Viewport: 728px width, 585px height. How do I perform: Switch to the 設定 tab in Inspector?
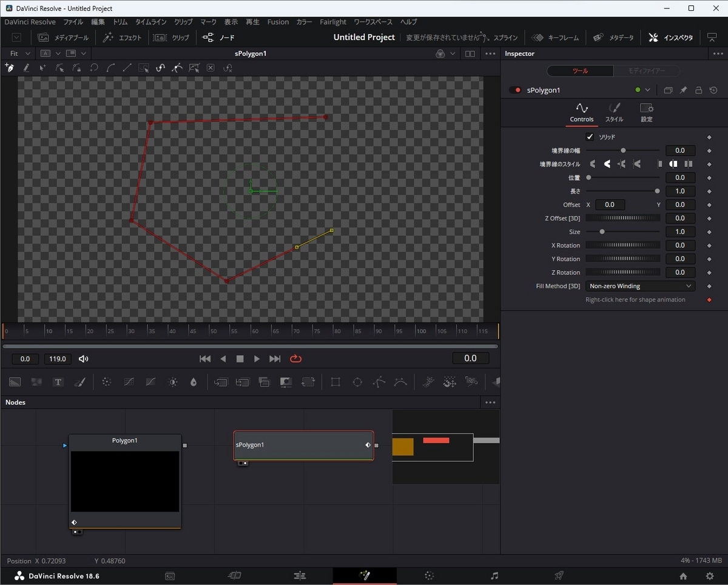tap(647, 112)
